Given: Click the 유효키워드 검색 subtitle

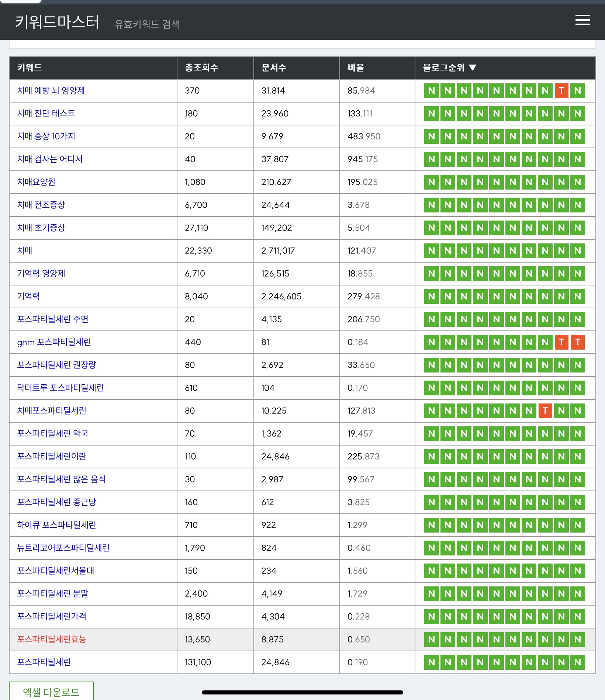Looking at the screenshot, I should (x=147, y=24).
